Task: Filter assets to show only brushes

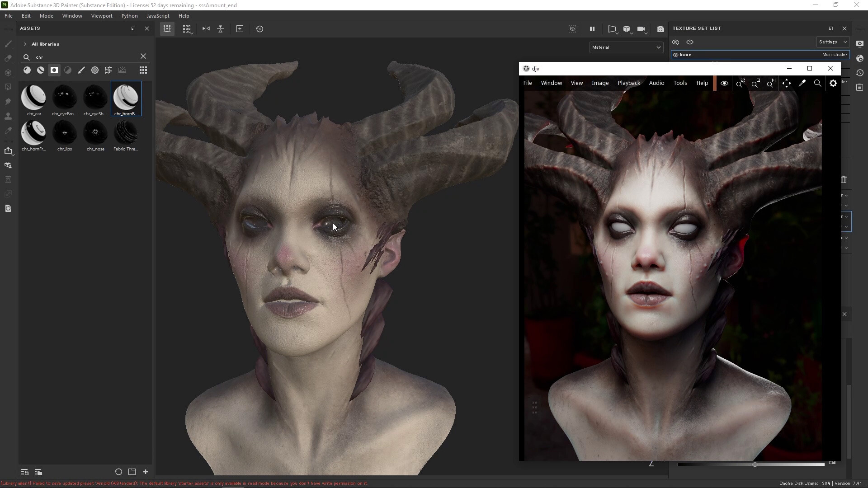Action: (x=81, y=70)
